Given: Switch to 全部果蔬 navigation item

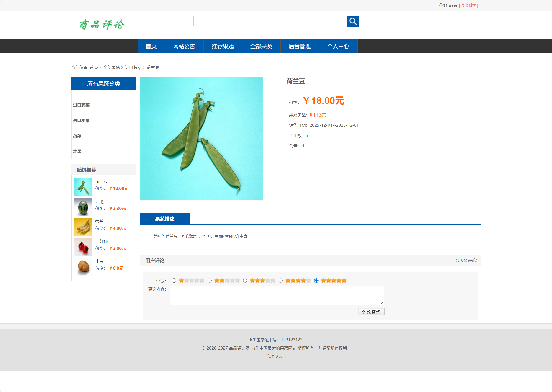Looking at the screenshot, I should 261,46.
